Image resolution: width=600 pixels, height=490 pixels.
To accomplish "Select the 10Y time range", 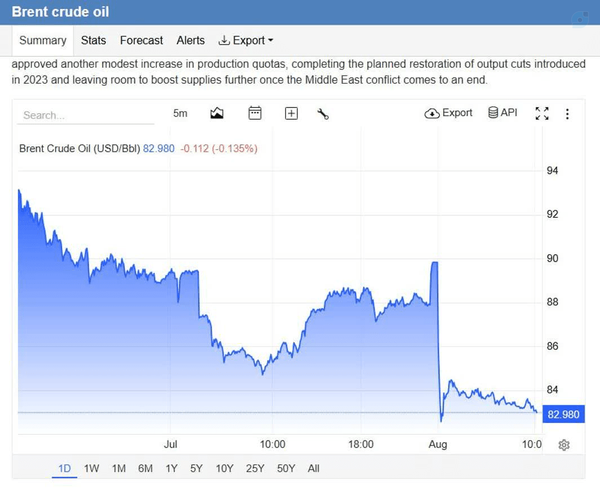I will (224, 468).
